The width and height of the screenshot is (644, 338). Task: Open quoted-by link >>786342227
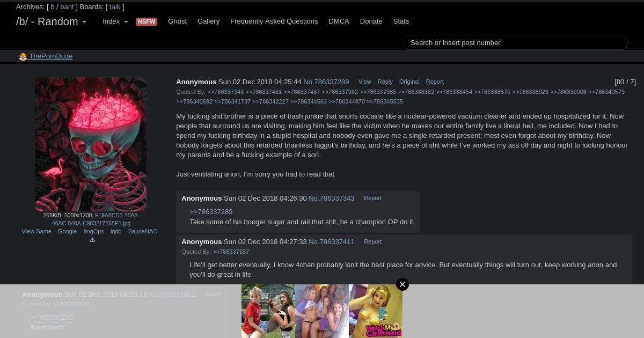tap(270, 102)
